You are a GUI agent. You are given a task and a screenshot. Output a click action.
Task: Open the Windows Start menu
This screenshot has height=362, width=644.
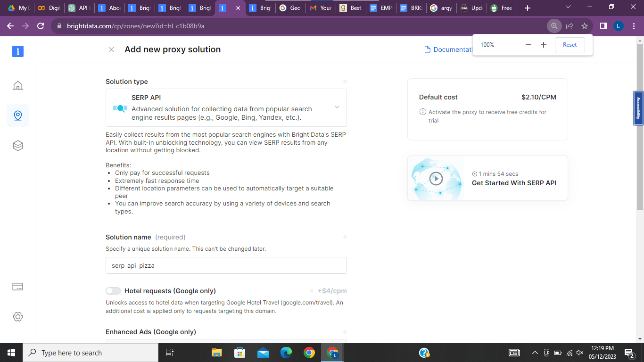11,353
